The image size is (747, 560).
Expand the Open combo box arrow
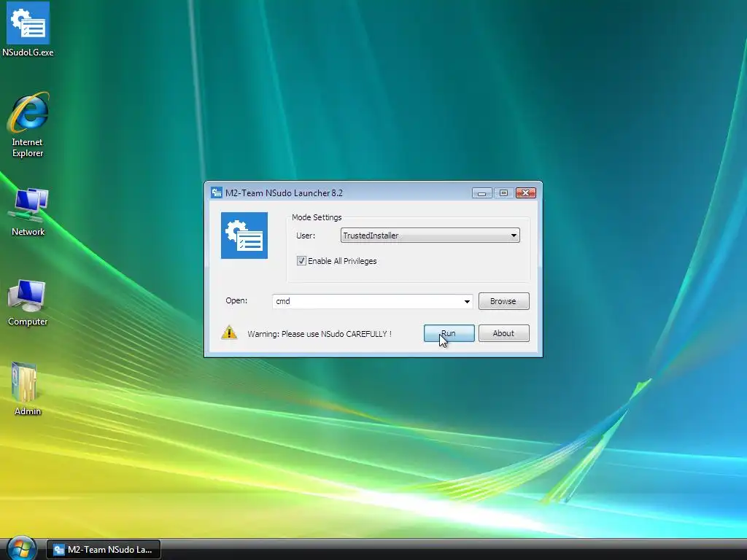(467, 301)
